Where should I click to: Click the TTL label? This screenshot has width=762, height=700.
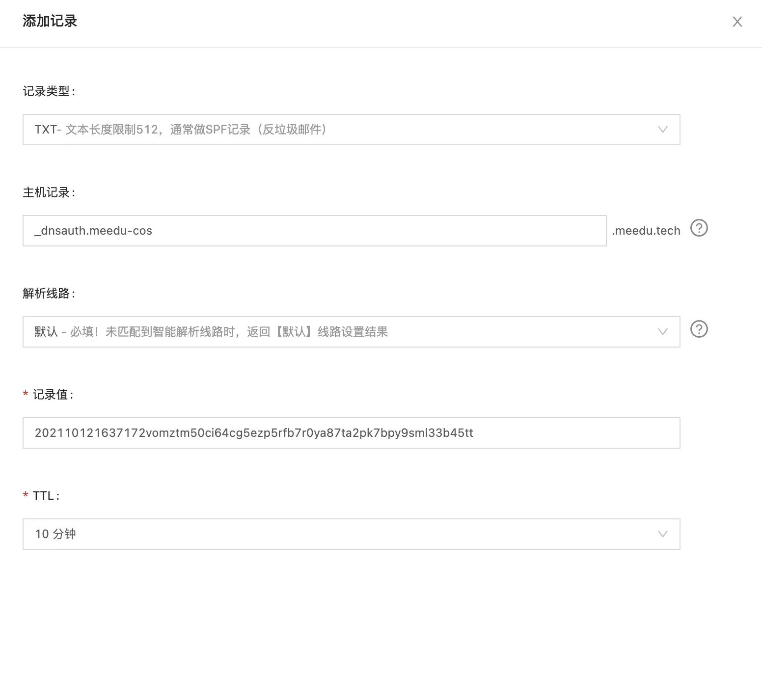[x=46, y=496]
